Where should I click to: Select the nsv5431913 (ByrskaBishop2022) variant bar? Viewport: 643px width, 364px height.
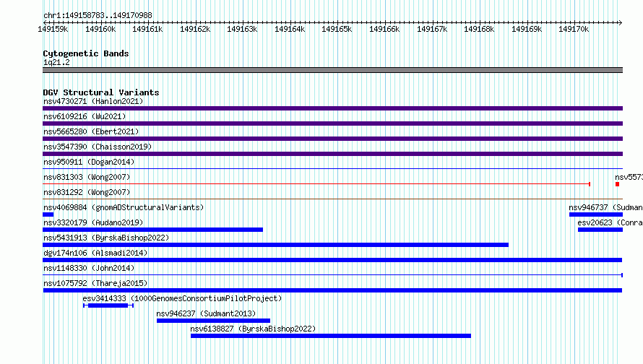(x=275, y=245)
